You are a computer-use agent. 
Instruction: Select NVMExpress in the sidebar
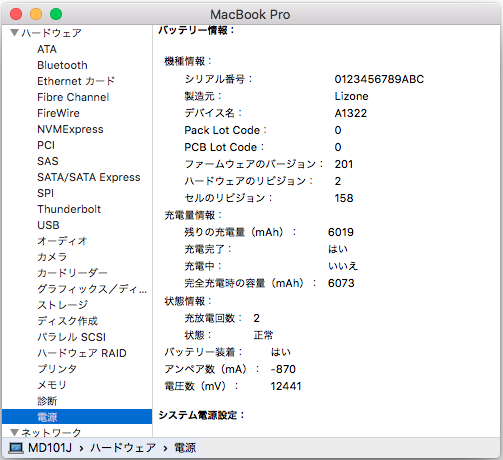70,129
